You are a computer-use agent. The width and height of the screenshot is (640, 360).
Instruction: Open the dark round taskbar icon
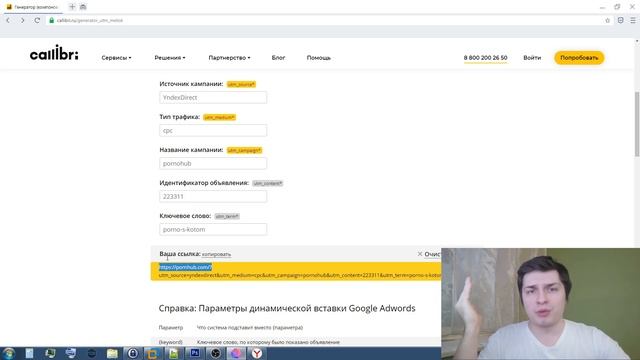[91, 353]
